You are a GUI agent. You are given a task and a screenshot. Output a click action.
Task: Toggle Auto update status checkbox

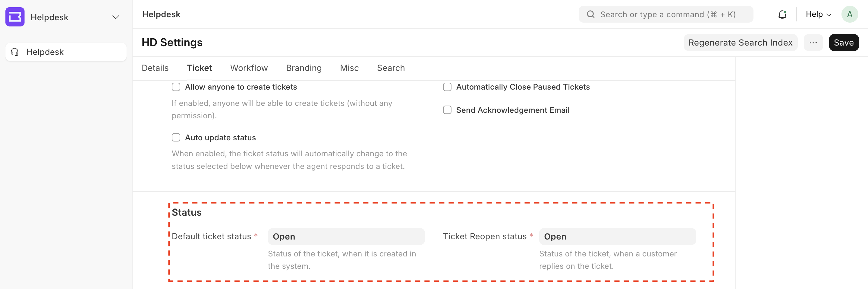pyautogui.click(x=176, y=138)
